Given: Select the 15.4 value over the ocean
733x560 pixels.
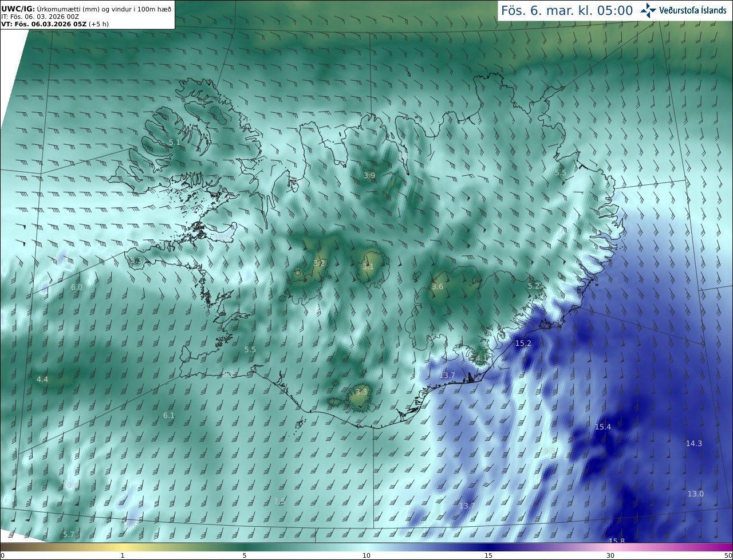Looking at the screenshot, I should [x=603, y=427].
